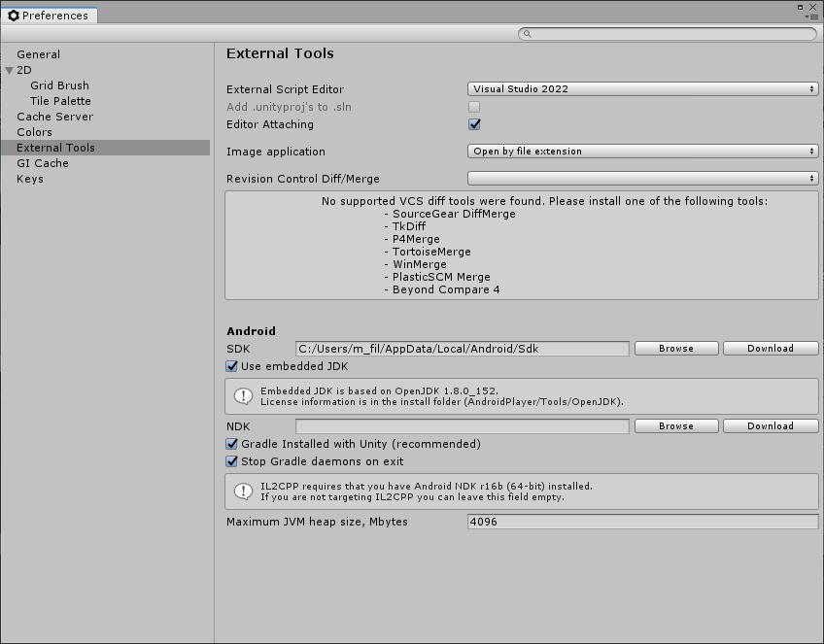The width and height of the screenshot is (824, 644).
Task: Open the Image application dropdown
Action: click(642, 152)
